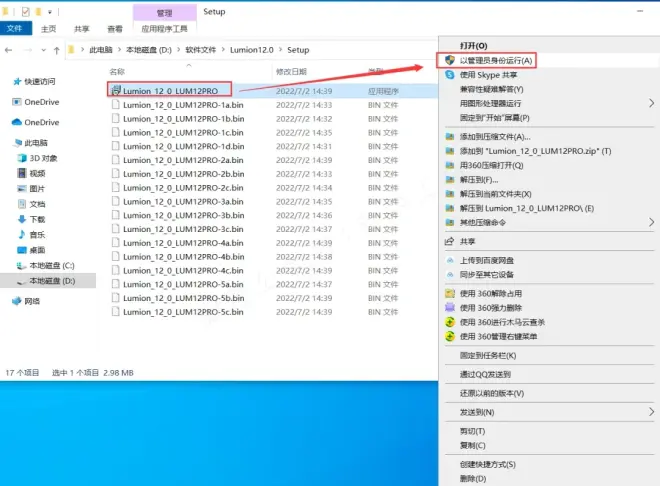Image resolution: width=660 pixels, height=486 pixels.
Task: Click the 3D 对象 folder icon in sidebar
Action: 21,158
